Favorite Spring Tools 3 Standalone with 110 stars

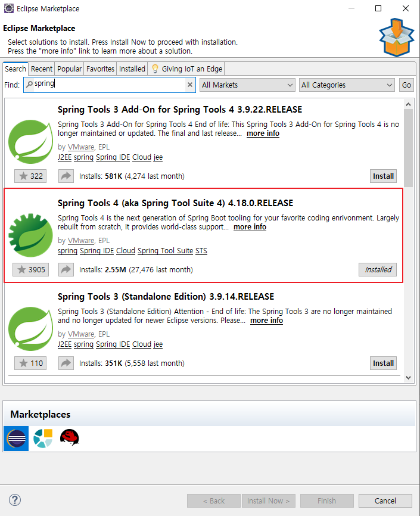pos(30,363)
